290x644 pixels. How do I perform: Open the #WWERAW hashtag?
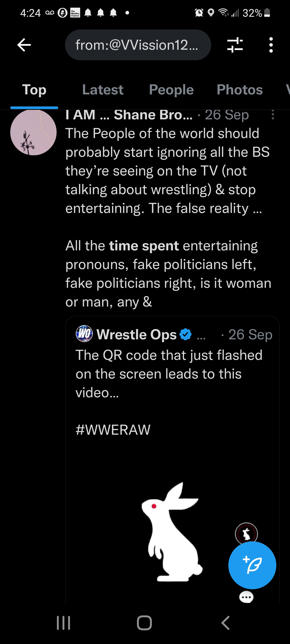(x=113, y=430)
